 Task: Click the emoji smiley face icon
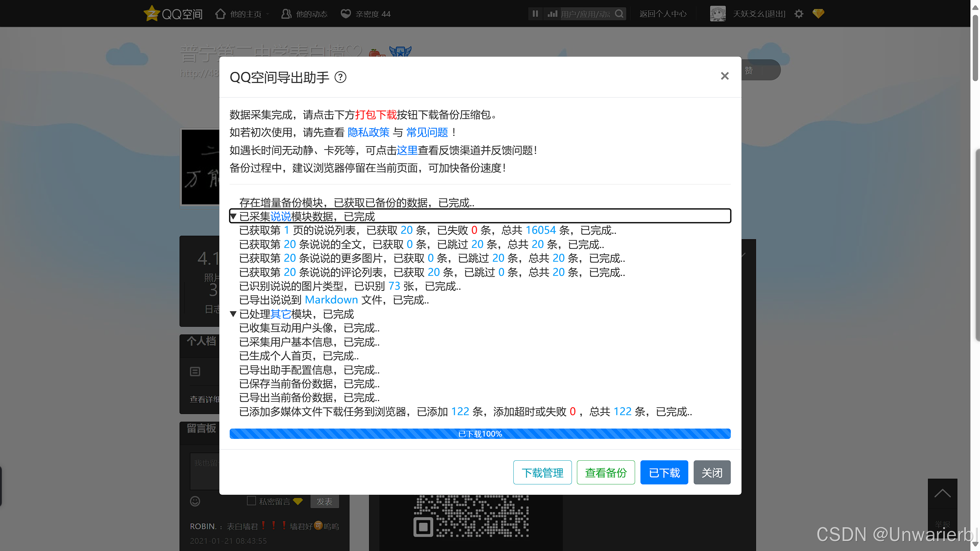(x=195, y=501)
